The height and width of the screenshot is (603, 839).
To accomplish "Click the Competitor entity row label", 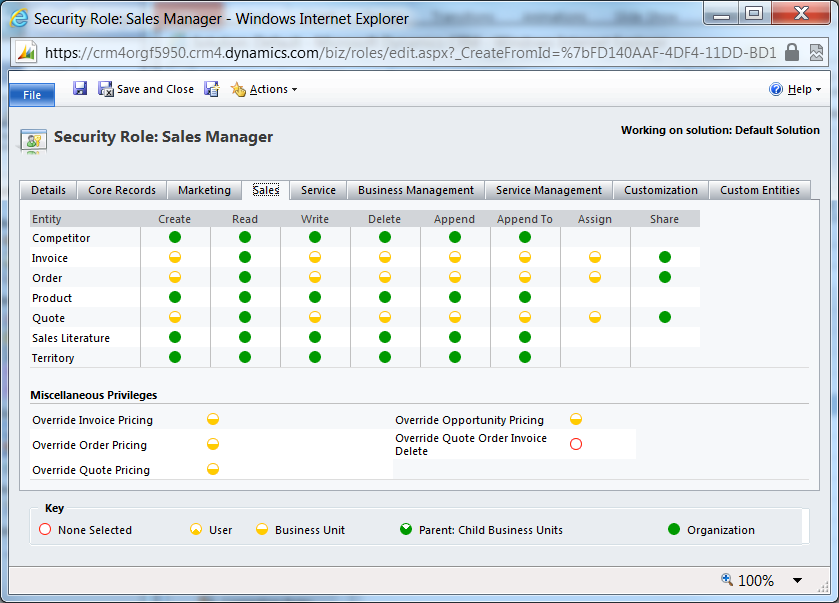I will (x=61, y=238).
